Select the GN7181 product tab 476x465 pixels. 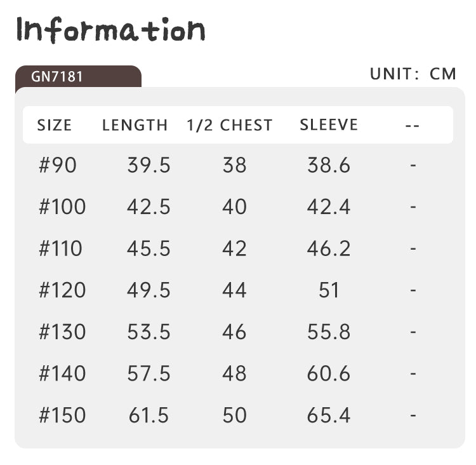tap(78, 77)
